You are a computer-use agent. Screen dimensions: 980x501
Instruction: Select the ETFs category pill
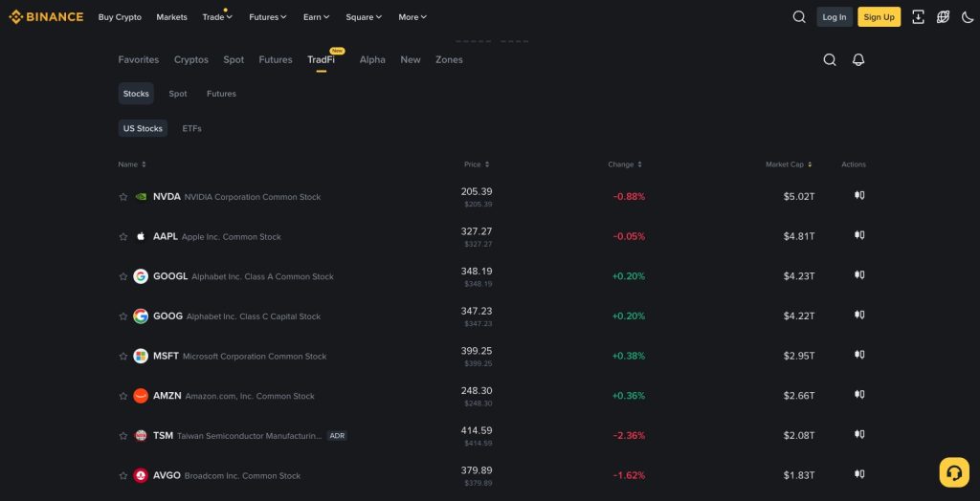pos(191,128)
